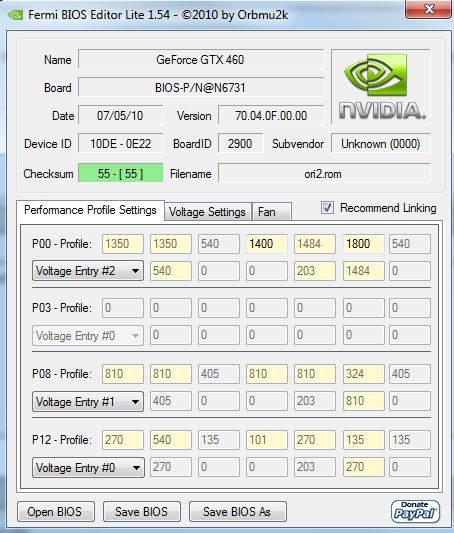Click the NVIDIA logo image
454x533 pixels.
381,87
